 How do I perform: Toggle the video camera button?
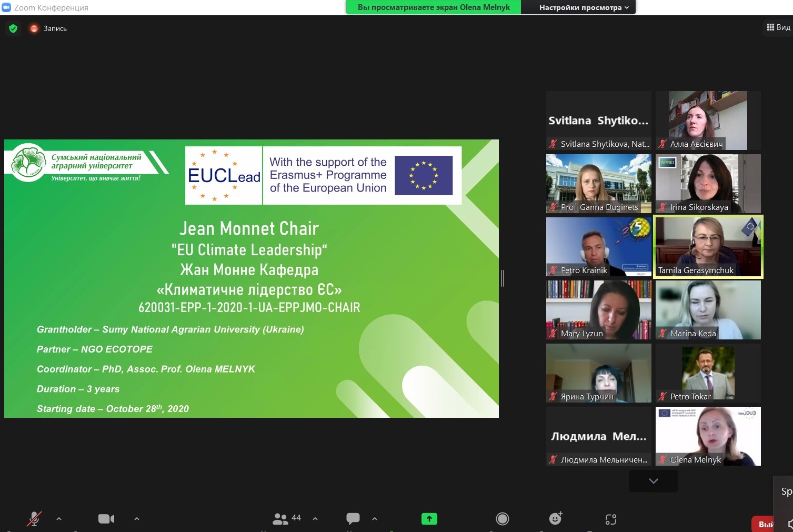(x=106, y=519)
